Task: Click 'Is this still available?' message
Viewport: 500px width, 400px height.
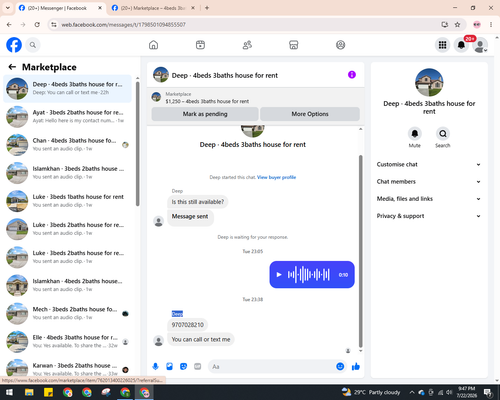Action: pos(198,202)
